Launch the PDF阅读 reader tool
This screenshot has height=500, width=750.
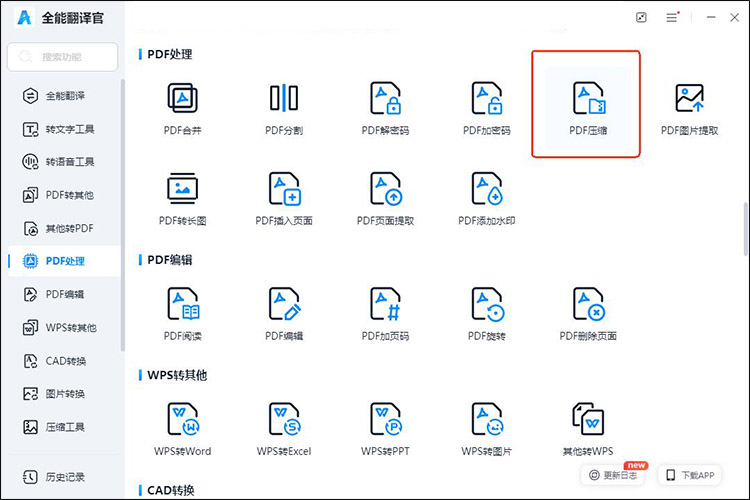click(x=182, y=314)
